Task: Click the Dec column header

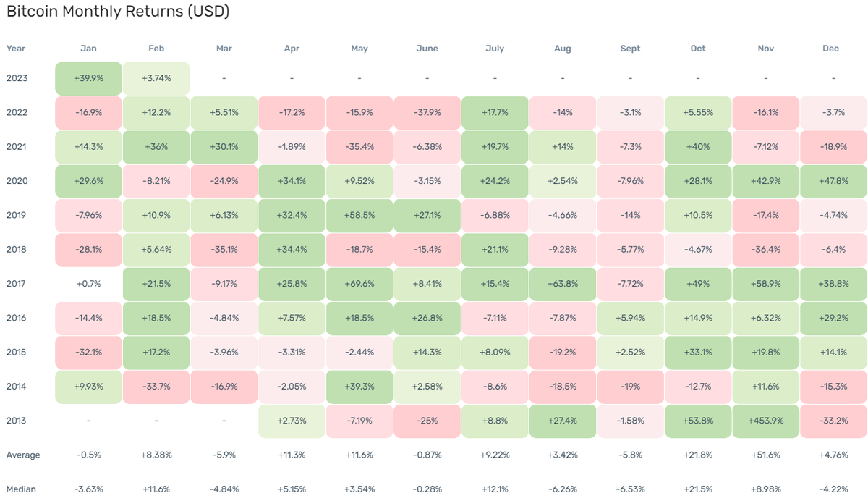Action: [830, 49]
